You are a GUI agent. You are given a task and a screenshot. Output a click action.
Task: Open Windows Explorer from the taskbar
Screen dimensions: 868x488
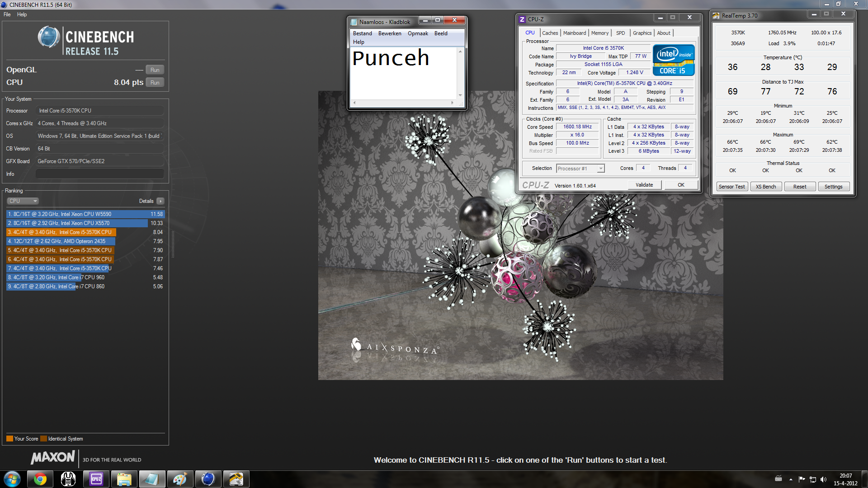tap(124, 479)
